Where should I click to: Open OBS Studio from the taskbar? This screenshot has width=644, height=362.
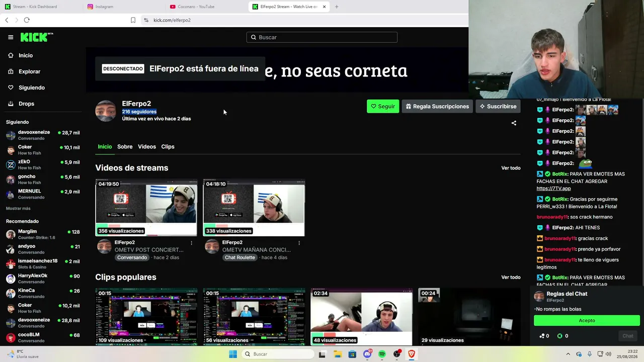(x=397, y=354)
